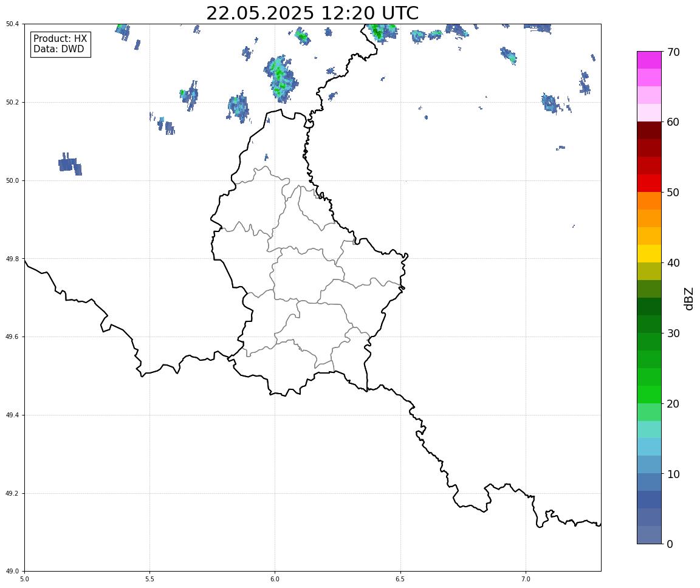Viewport: 700px width, 588px height.
Task: Click the title '22.05.2025 12:20 UTC'
Action: click(x=312, y=13)
